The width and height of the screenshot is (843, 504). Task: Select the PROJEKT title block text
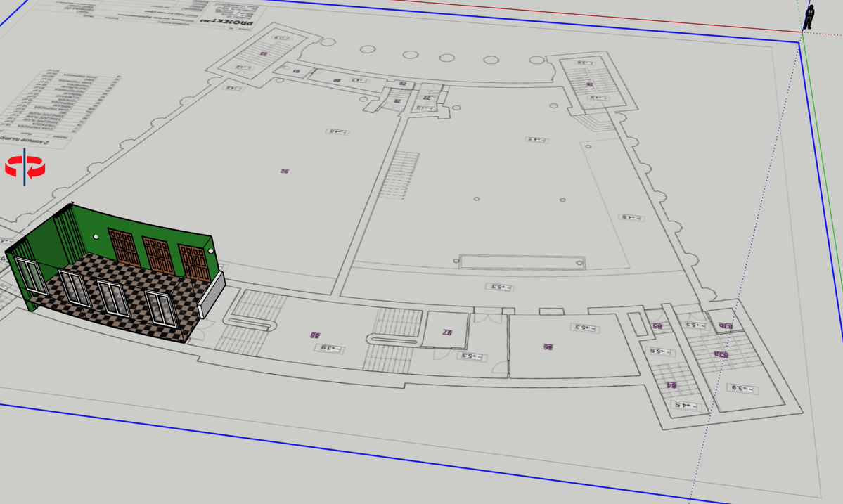tap(226, 22)
